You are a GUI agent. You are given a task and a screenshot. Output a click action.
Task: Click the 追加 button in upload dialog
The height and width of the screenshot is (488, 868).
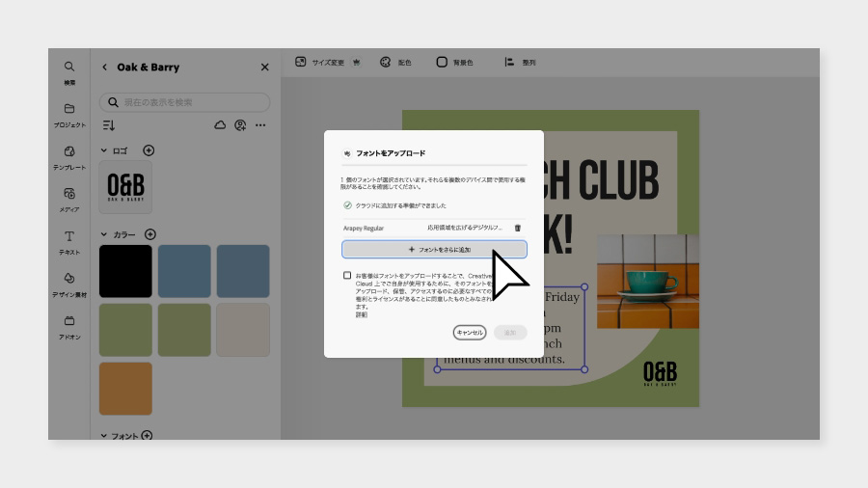pyautogui.click(x=510, y=333)
